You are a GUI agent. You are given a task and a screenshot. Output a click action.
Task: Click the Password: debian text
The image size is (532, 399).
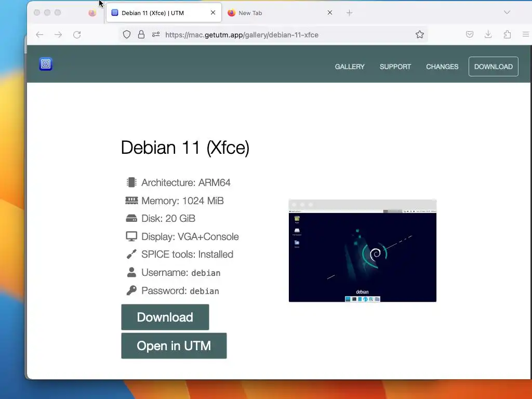click(180, 291)
